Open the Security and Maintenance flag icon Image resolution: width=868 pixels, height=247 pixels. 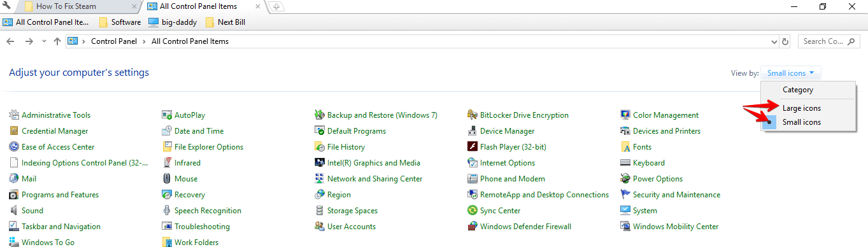coord(625,195)
